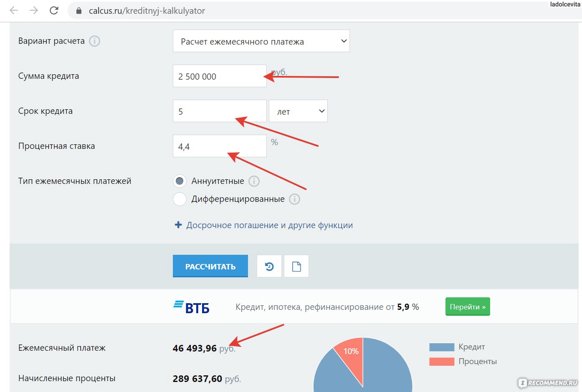
Task: Select the Аннуитетные payment type
Action: (x=180, y=181)
